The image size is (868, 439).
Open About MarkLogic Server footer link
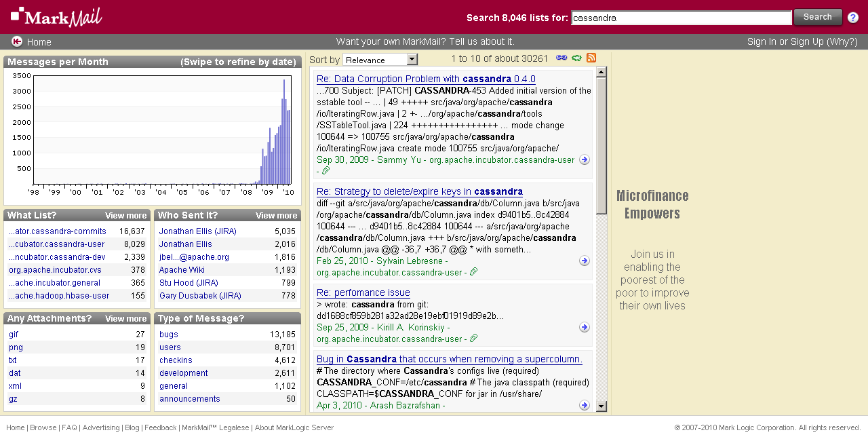294,428
